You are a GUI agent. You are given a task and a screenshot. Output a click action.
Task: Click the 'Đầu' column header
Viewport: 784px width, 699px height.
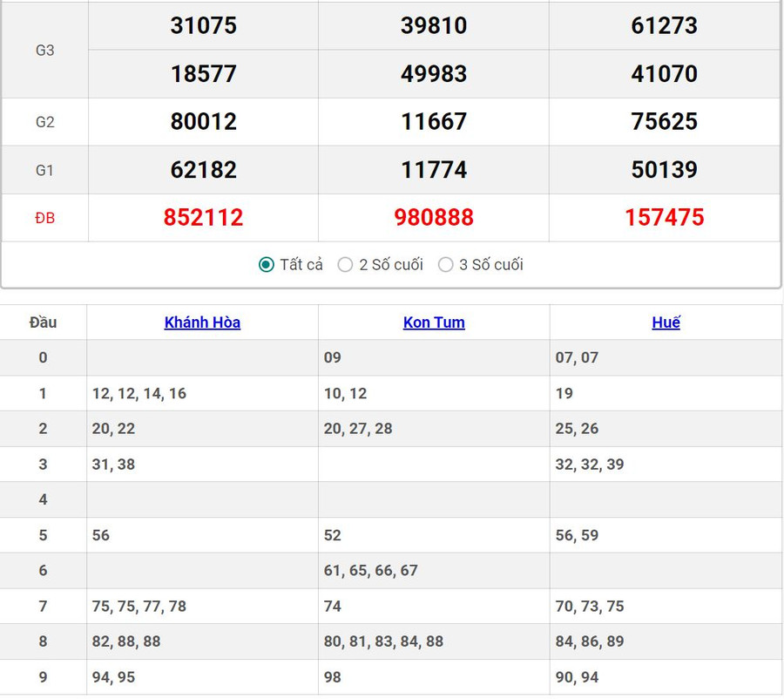43,322
